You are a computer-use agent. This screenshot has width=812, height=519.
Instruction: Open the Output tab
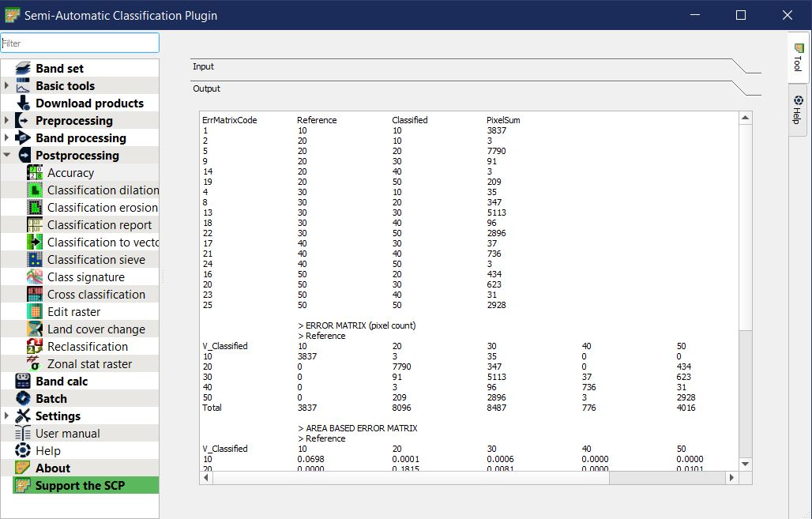[207, 89]
